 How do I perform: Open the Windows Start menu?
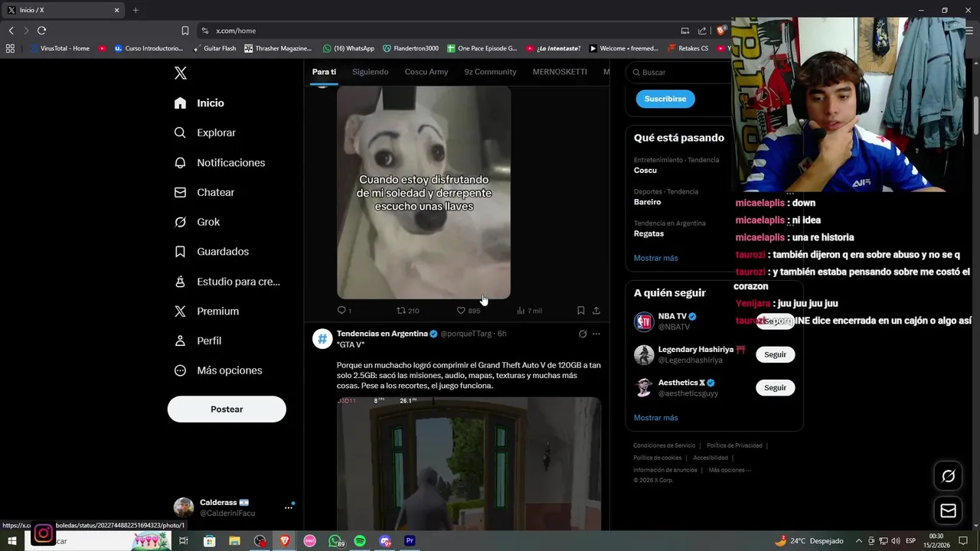[x=12, y=541]
